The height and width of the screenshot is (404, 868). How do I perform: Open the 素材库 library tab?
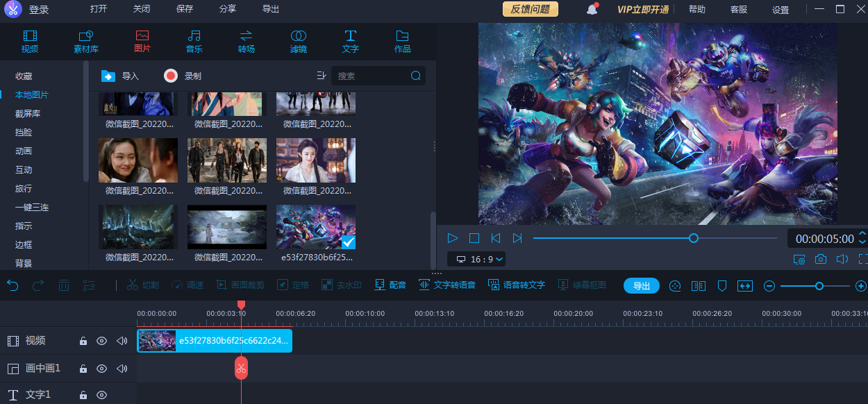[86, 41]
